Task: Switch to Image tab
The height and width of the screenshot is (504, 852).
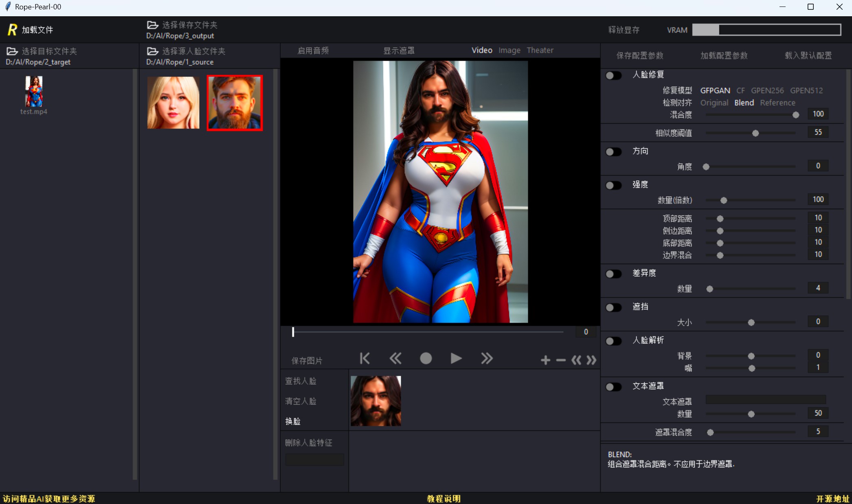Action: [509, 50]
